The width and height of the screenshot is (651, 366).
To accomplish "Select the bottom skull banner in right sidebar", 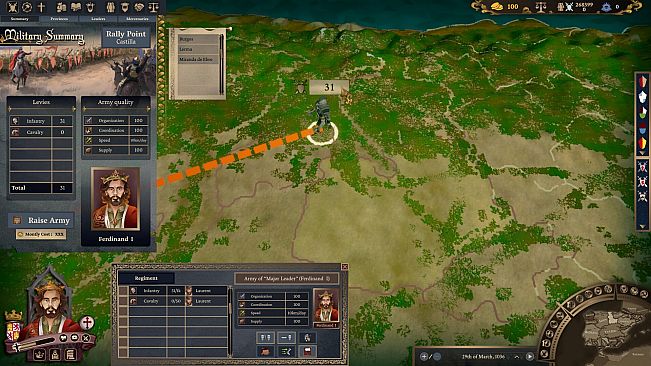I will (x=642, y=196).
